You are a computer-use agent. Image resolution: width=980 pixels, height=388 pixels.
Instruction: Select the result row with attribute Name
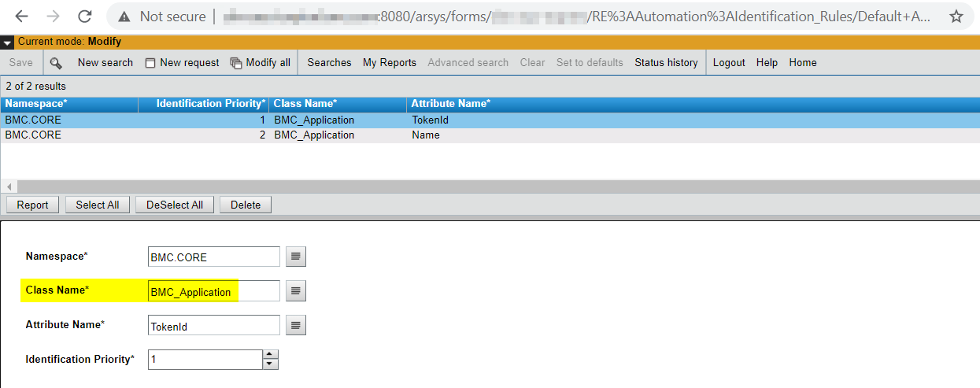(490, 135)
